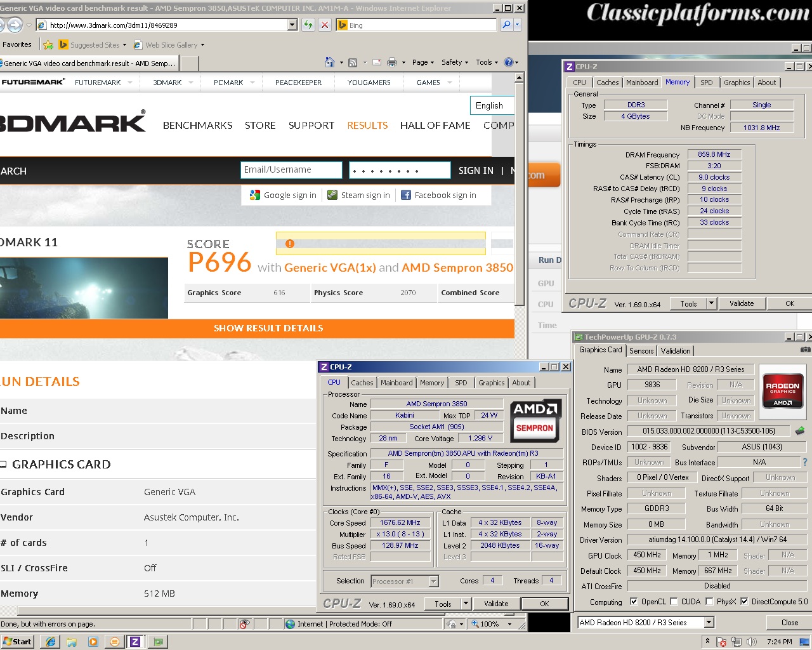812x650 pixels.
Task: Click the Bing search magnifier icon
Action: [x=506, y=25]
